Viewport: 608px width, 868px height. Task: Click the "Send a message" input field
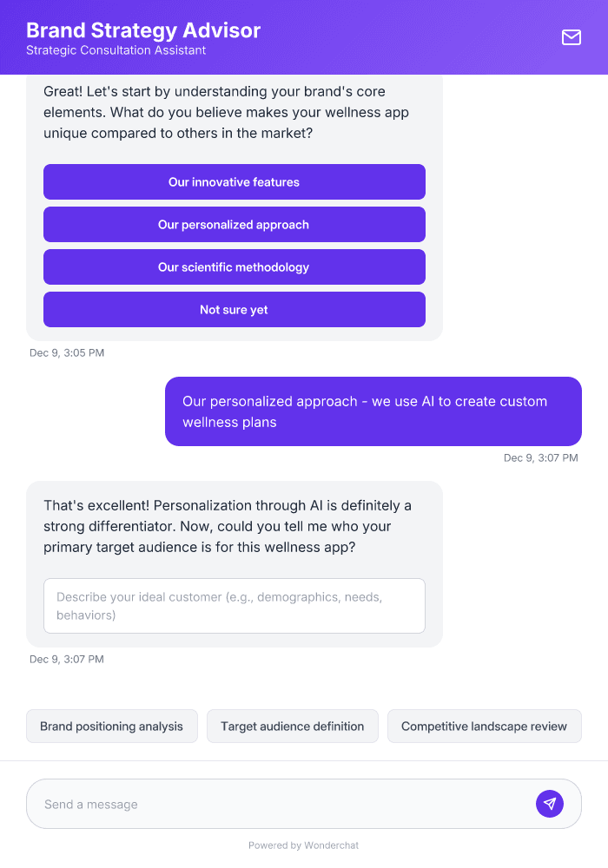261,803
